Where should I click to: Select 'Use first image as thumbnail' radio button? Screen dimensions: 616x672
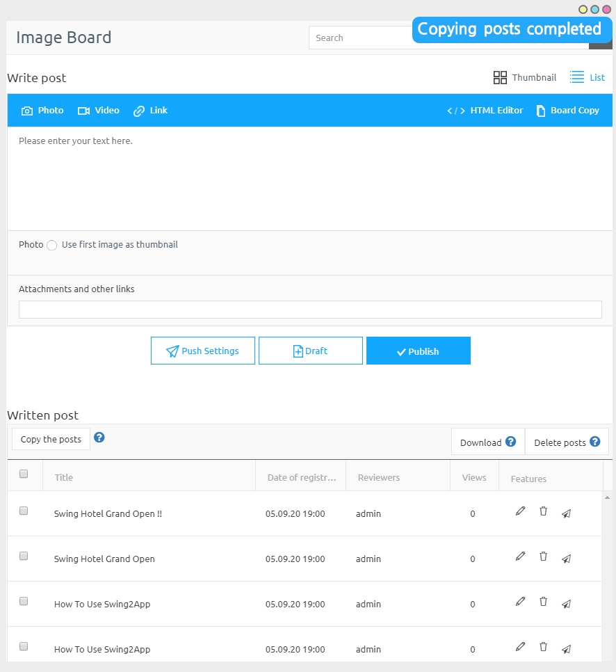(52, 246)
